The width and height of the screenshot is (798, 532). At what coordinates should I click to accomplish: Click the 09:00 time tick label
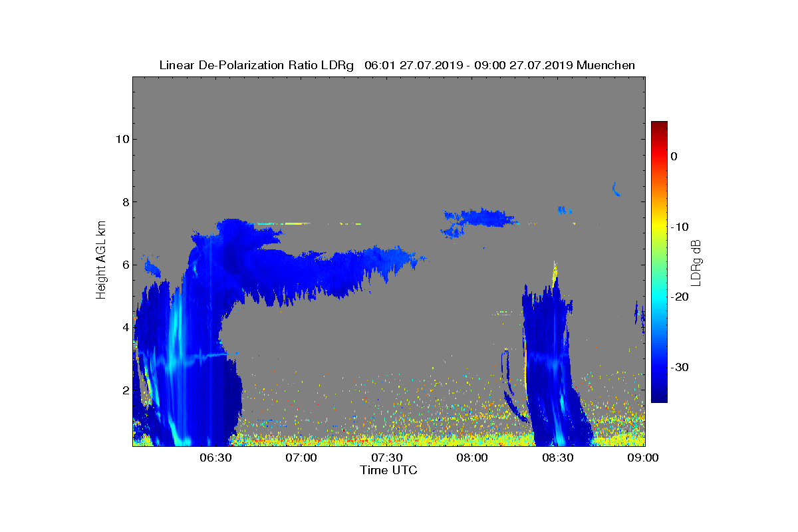pyautogui.click(x=644, y=458)
